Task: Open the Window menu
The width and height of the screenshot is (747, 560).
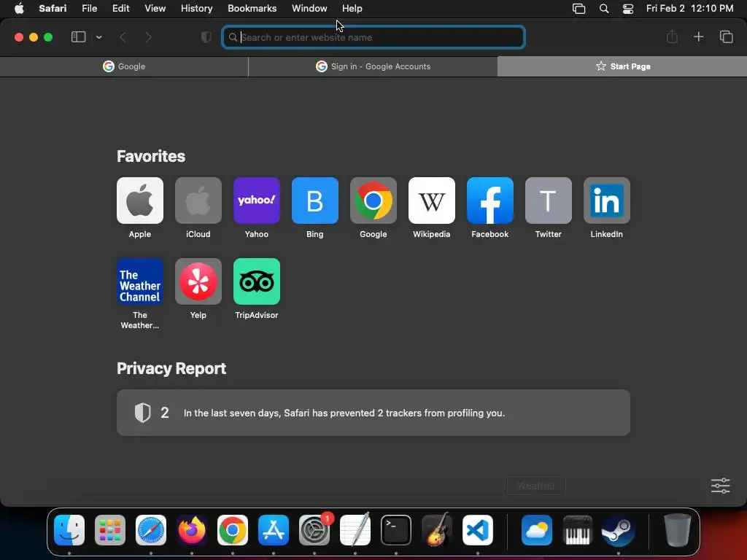Action: tap(309, 9)
